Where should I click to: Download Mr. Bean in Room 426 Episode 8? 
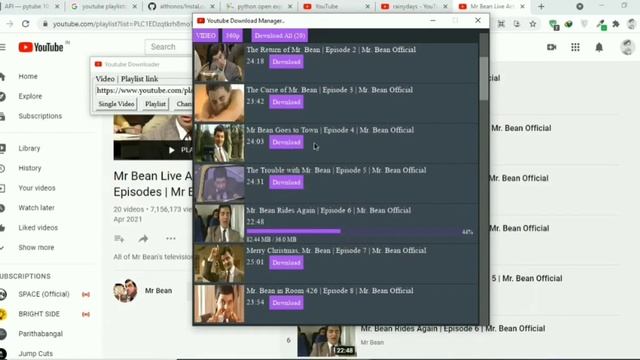286,303
